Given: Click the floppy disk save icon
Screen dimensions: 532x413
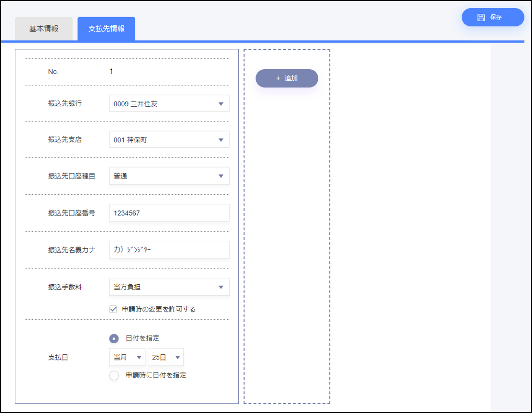Looking at the screenshot, I should click(481, 18).
